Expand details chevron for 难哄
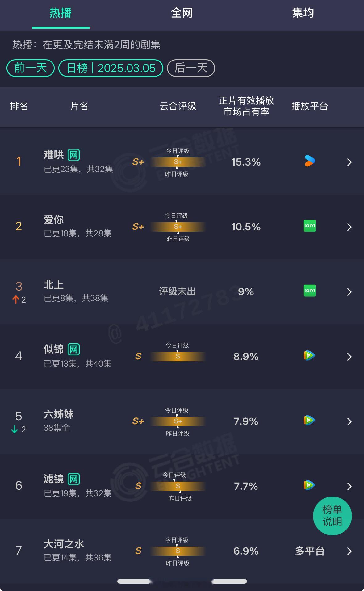Screen dimensions: 364x591 tap(349, 162)
